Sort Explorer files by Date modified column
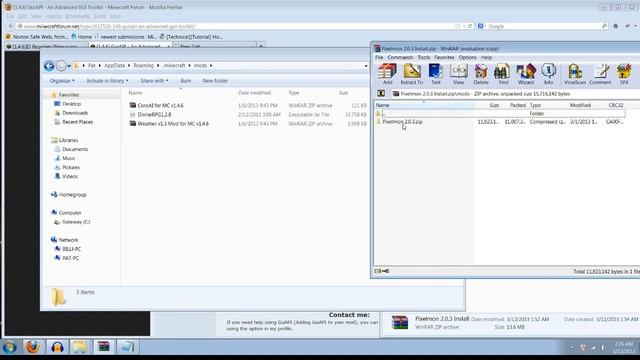Image resolution: width=640 pixels, height=360 pixels. pyautogui.click(x=254, y=93)
